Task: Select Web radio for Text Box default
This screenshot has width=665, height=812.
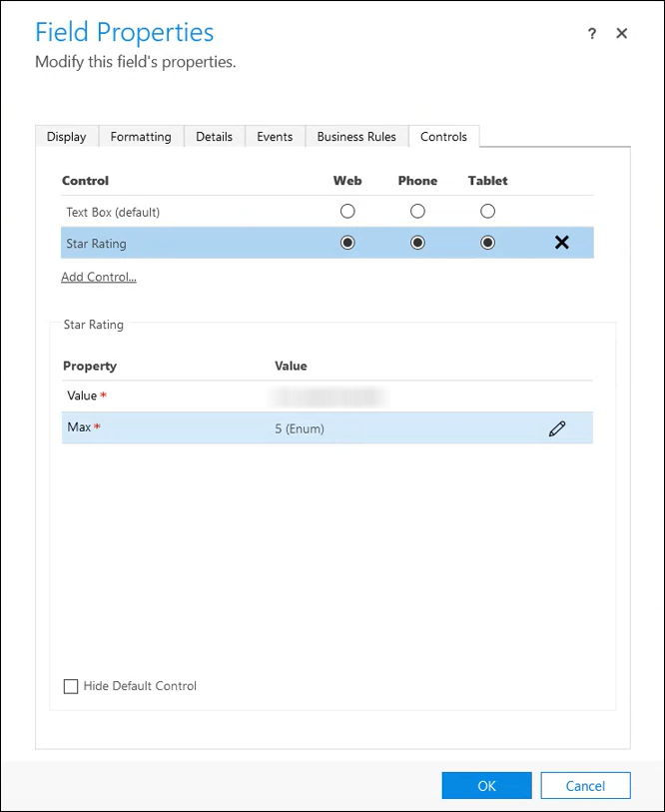Action: coord(347,212)
